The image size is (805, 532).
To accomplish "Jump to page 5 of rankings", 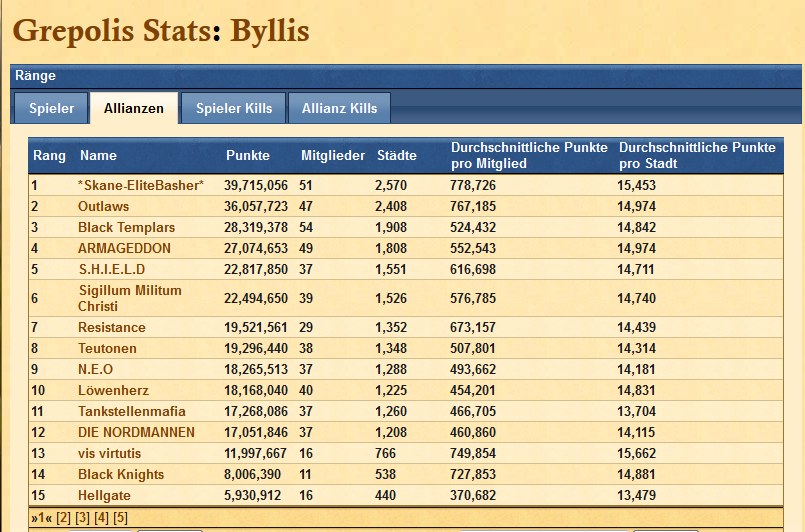I will click(121, 517).
